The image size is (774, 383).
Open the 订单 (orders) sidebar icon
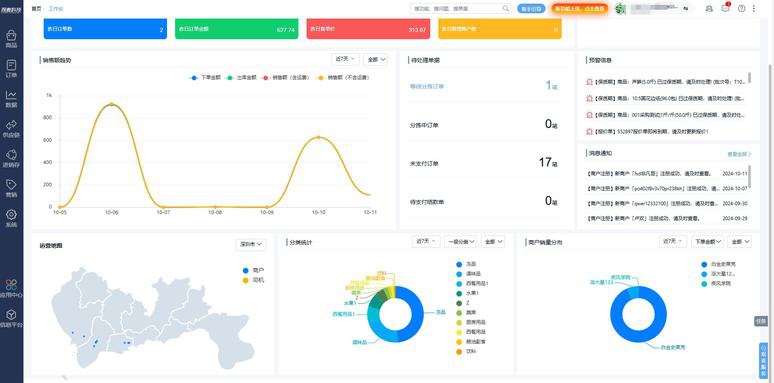click(11, 66)
